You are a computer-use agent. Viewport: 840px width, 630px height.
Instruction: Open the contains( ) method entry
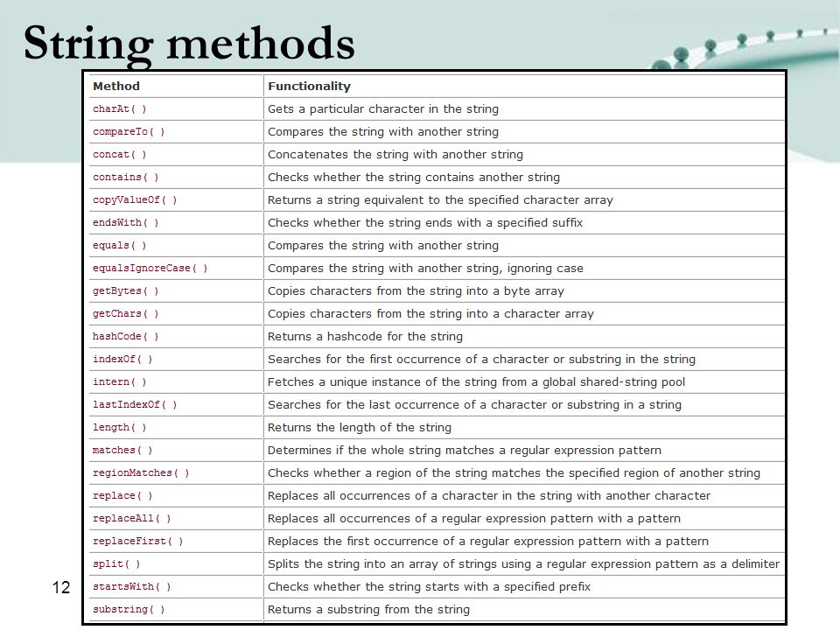pos(125,178)
